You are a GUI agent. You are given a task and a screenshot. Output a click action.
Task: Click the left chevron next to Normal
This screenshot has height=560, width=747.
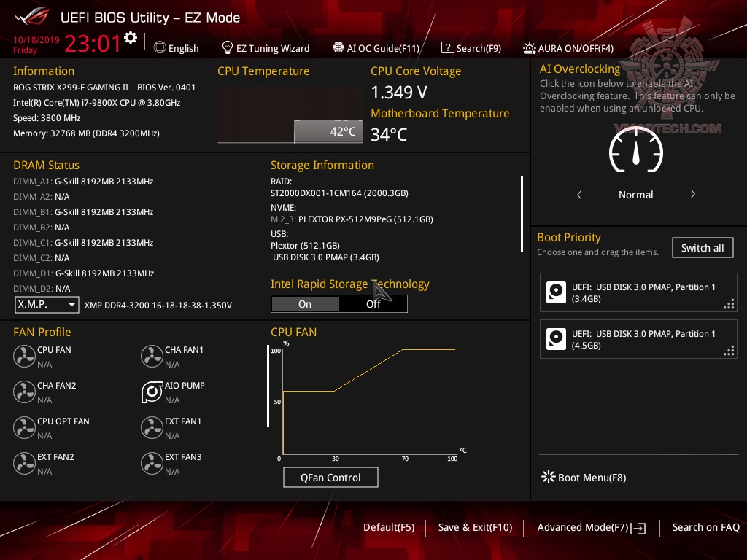coord(579,195)
